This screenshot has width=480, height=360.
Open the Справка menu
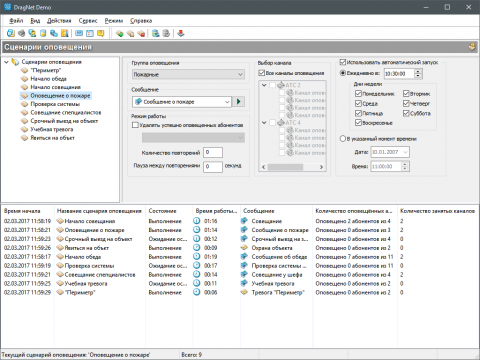[x=141, y=21]
